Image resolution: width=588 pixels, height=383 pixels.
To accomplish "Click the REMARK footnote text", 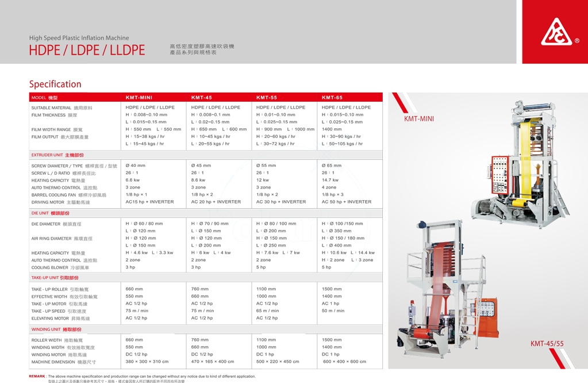I will [x=143, y=376].
